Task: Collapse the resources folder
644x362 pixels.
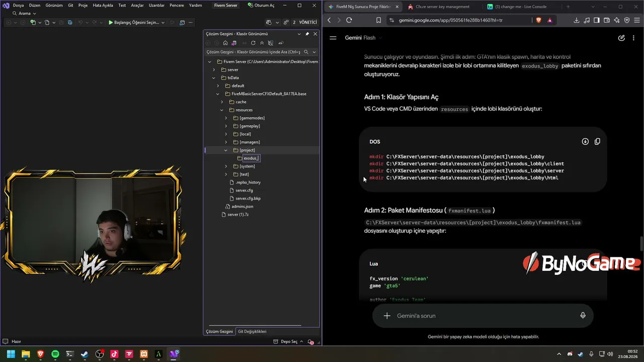Action: (x=222, y=110)
